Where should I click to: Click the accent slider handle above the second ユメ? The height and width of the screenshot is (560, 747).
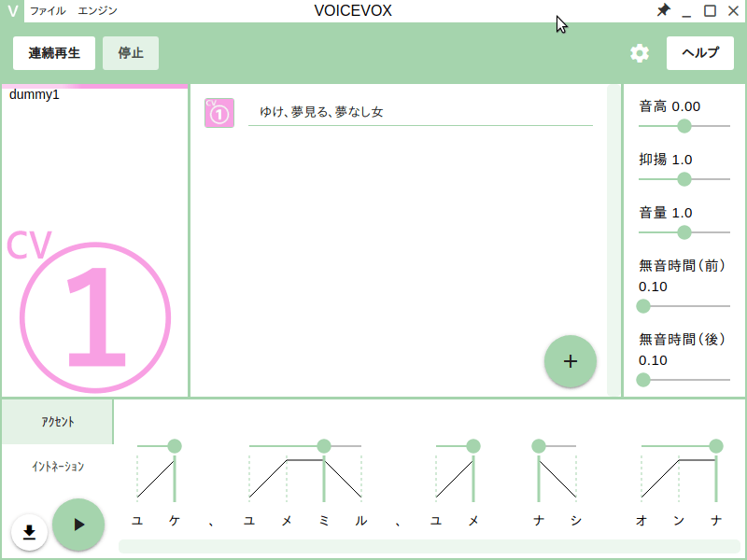pyautogui.click(x=473, y=446)
